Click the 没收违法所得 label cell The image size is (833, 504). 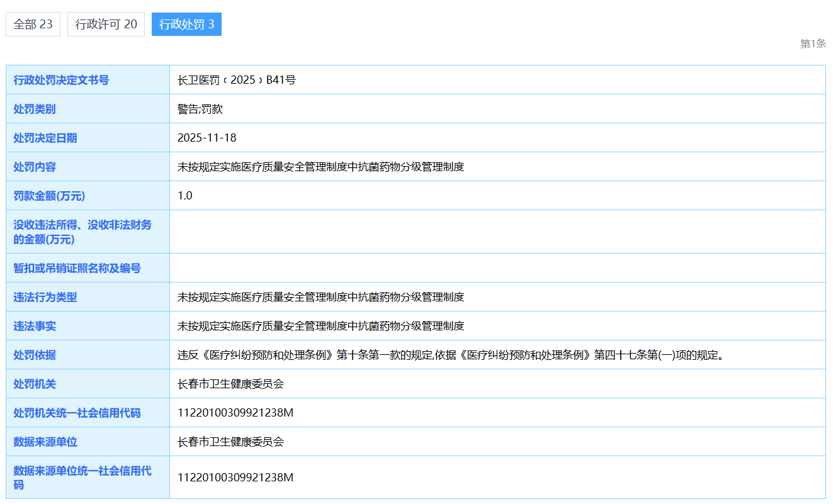[x=82, y=232]
